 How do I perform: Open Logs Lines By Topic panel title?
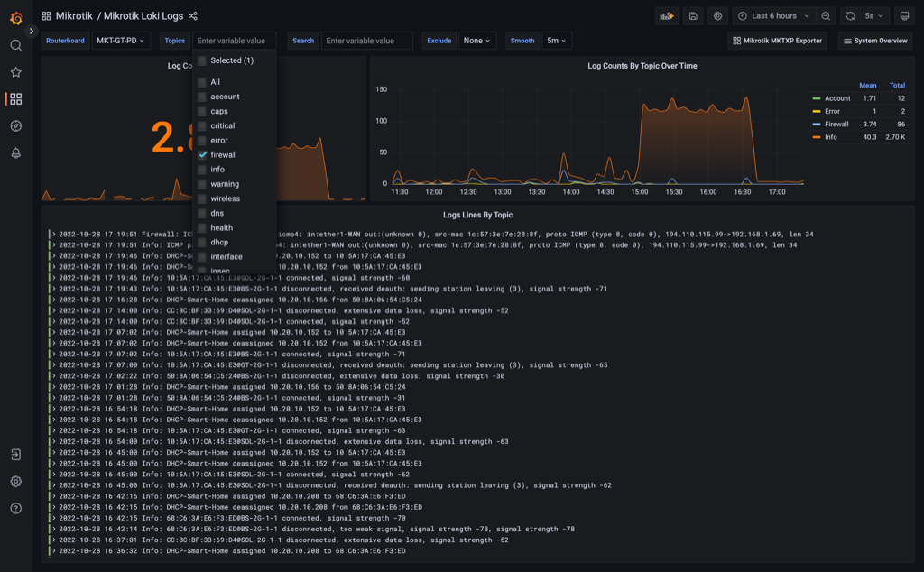(477, 215)
